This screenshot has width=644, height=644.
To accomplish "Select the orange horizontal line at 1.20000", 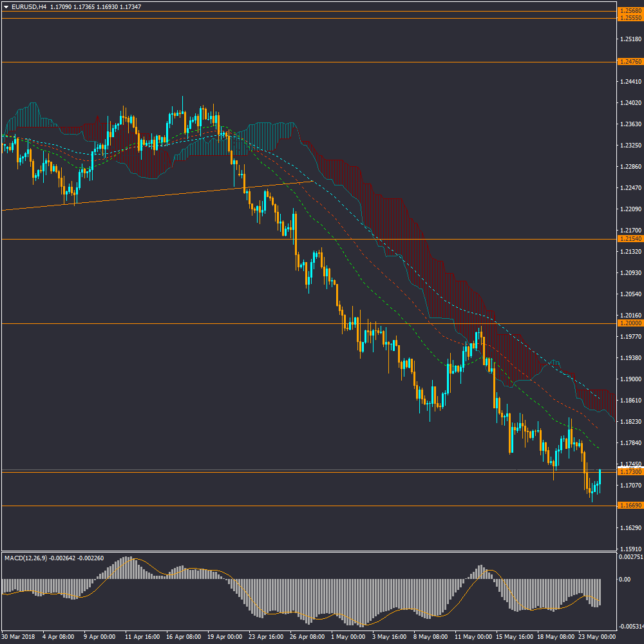I will (193, 323).
